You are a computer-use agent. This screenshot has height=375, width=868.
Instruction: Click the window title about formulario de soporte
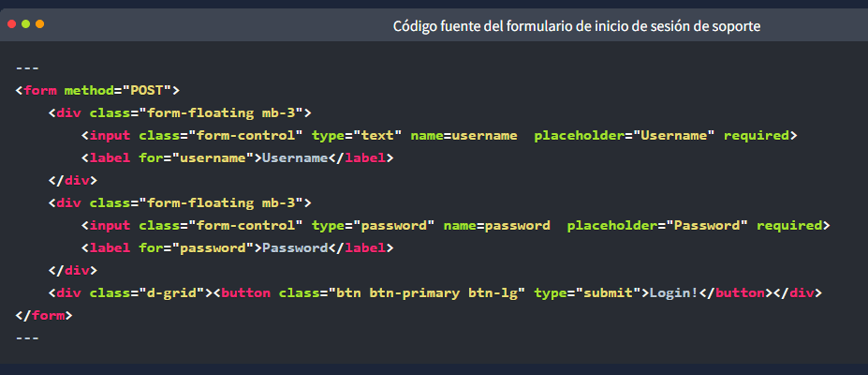pyautogui.click(x=576, y=26)
